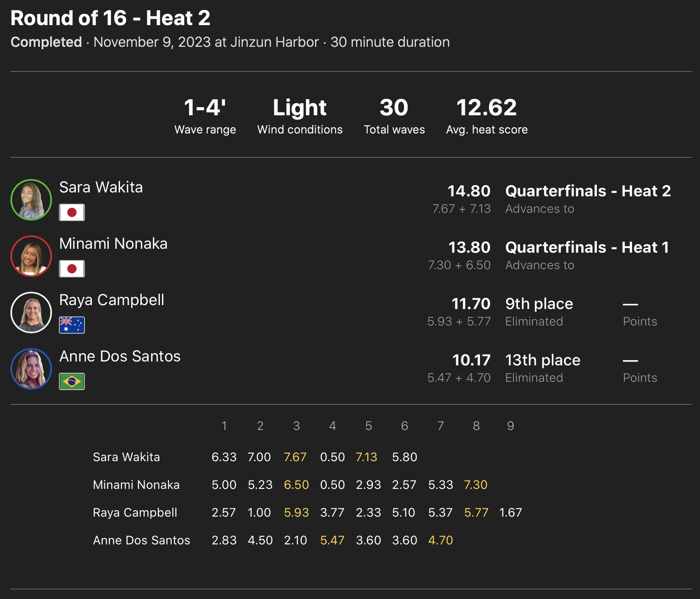Viewport: 700px width, 599px height.
Task: Click Brazil flag under Anne Dos Santos
Action: [72, 381]
